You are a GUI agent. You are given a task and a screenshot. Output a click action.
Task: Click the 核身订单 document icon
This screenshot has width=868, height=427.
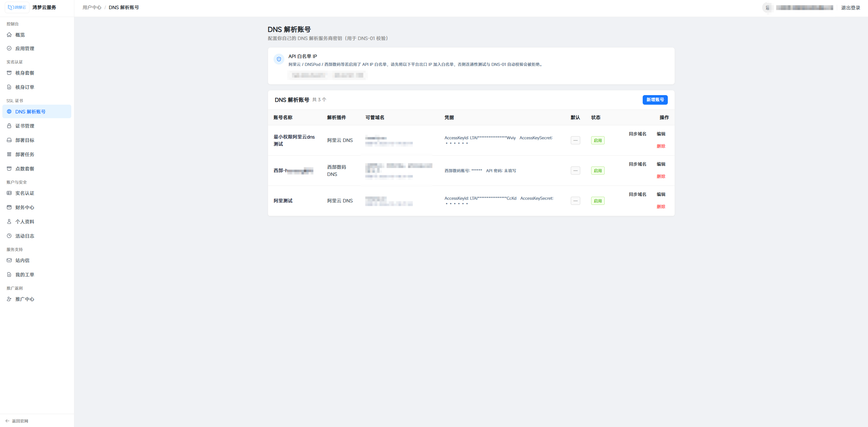9,87
